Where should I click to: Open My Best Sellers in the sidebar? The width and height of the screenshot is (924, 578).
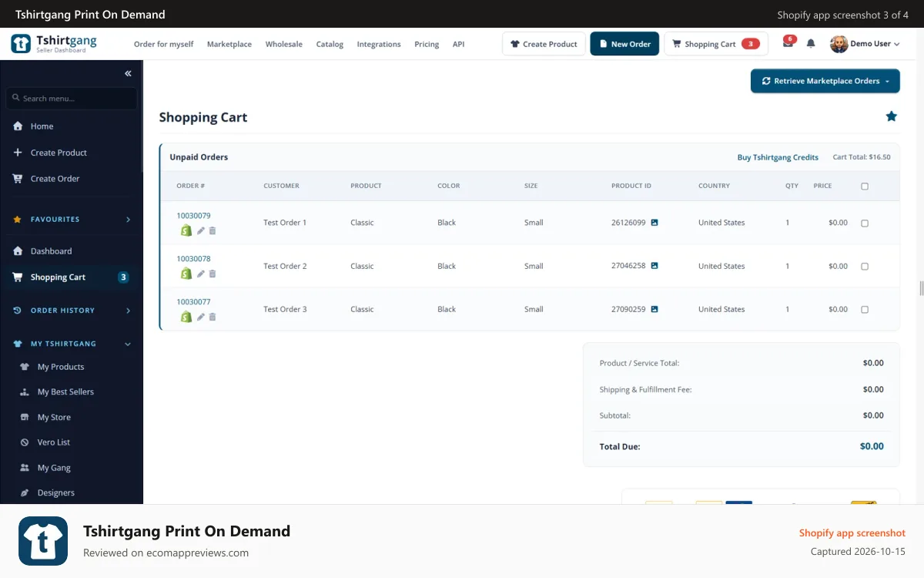pos(65,392)
